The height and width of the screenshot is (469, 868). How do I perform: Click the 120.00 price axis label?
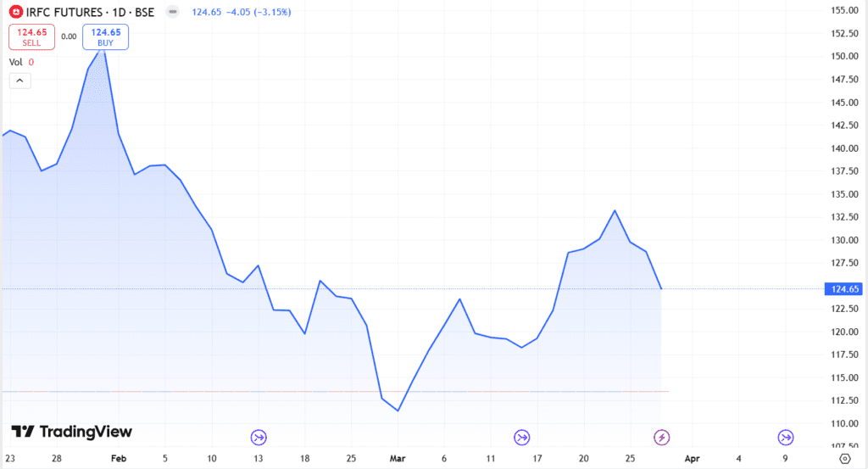[x=844, y=332]
